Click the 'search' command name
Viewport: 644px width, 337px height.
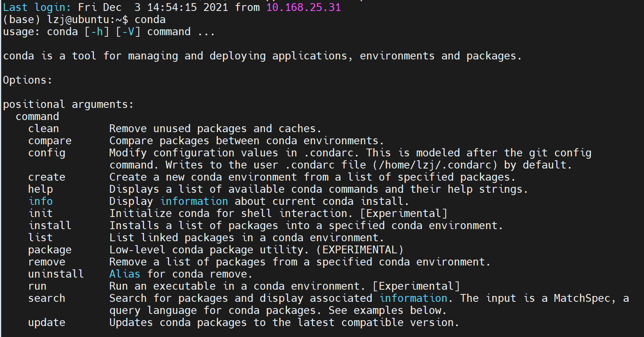tap(47, 298)
